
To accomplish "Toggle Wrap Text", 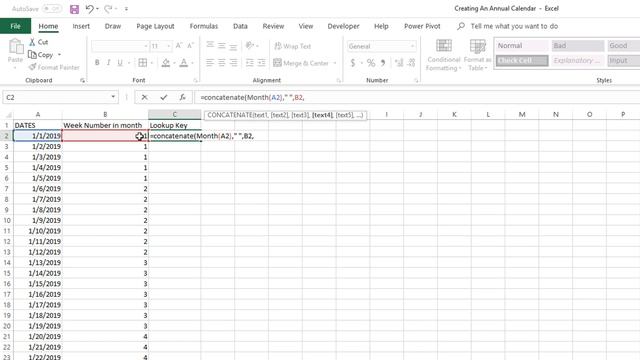I will pos(292,46).
